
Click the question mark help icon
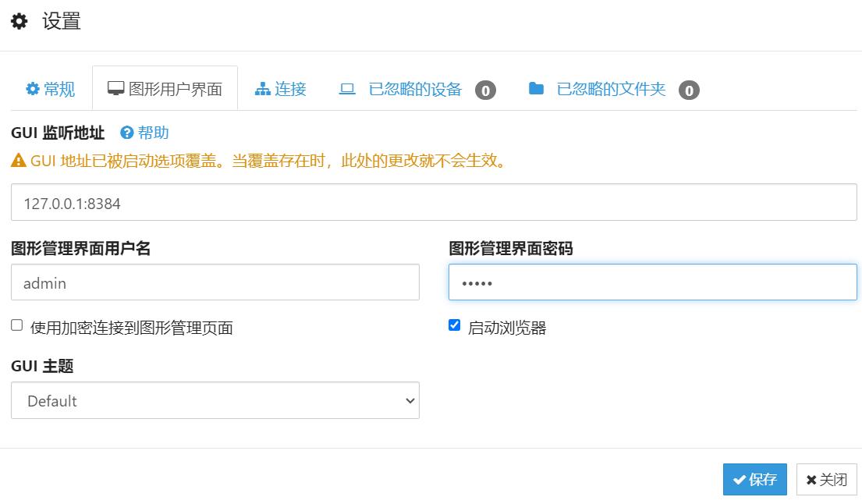pyautogui.click(x=127, y=133)
